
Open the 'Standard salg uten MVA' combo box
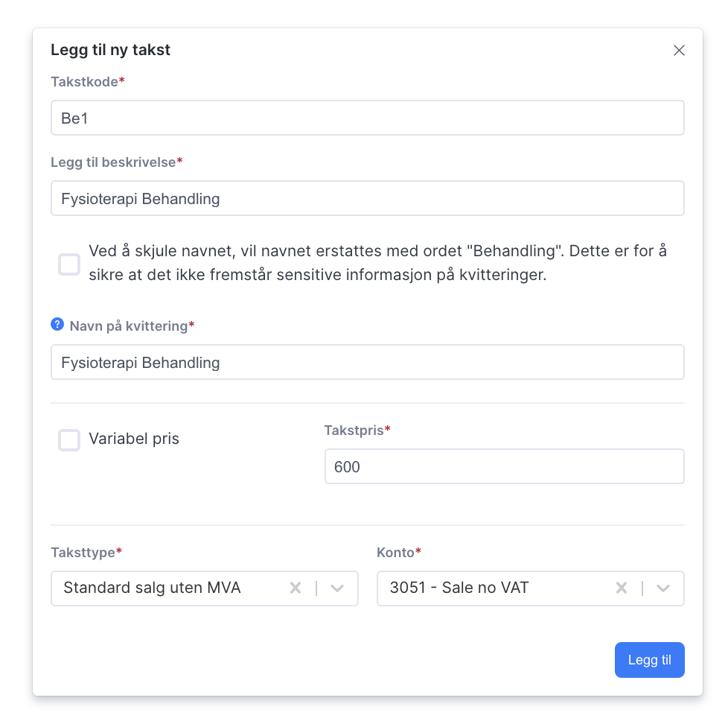204,588
